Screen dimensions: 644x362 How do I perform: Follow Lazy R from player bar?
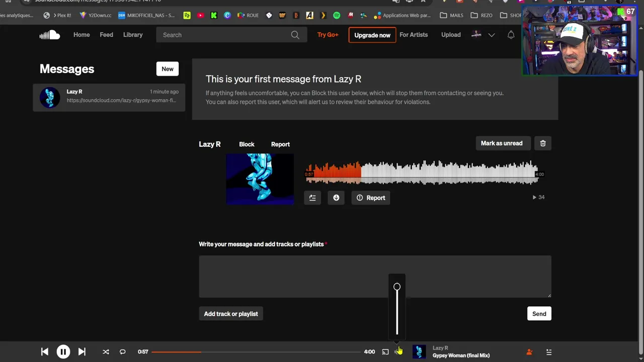click(x=529, y=352)
